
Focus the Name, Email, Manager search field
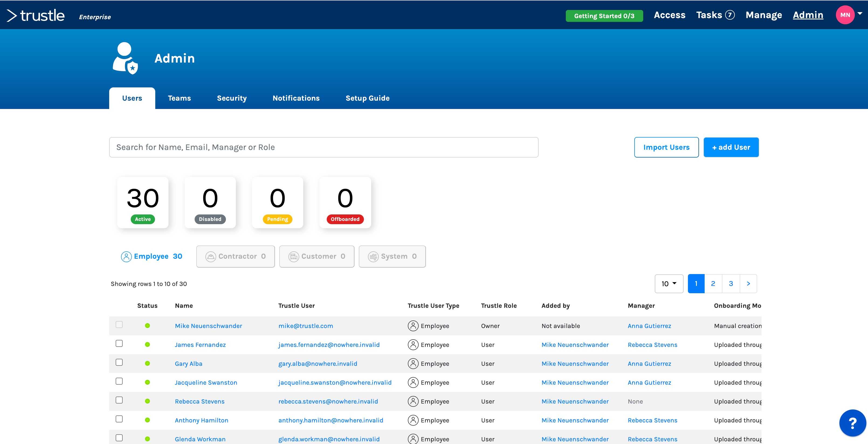tap(323, 147)
